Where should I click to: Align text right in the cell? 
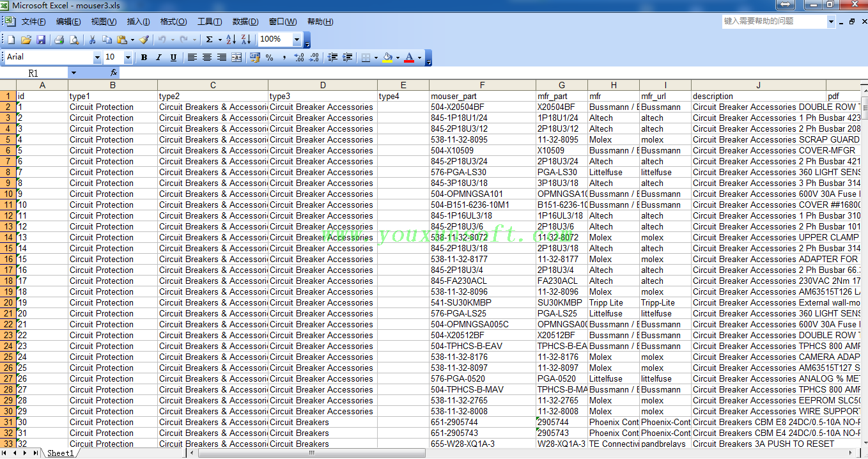pos(221,58)
